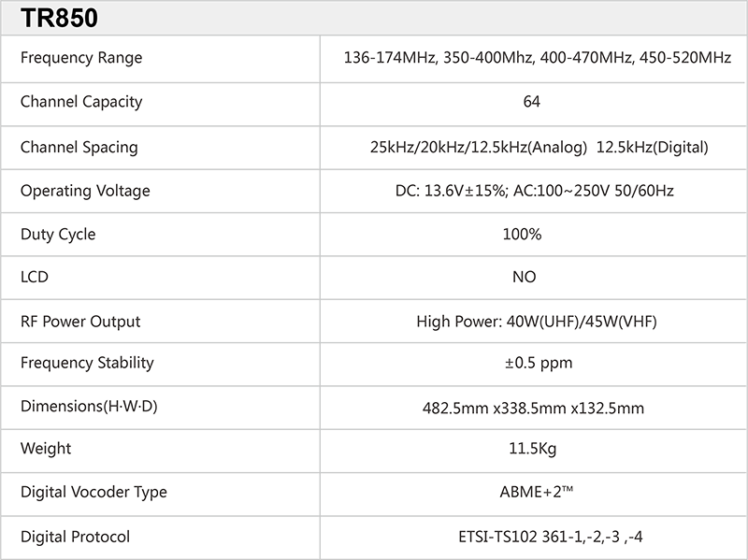Select the Duty Cycle label
Image resolution: width=748 pixels, height=560 pixels.
pyautogui.click(x=58, y=235)
